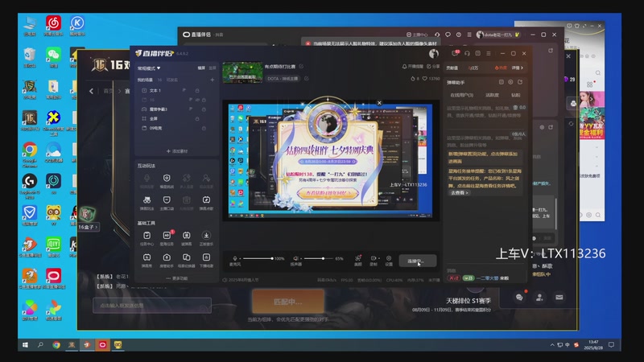Open the 场景切换器 scene switcher tool
This screenshot has width=644, height=362.
(187, 260)
